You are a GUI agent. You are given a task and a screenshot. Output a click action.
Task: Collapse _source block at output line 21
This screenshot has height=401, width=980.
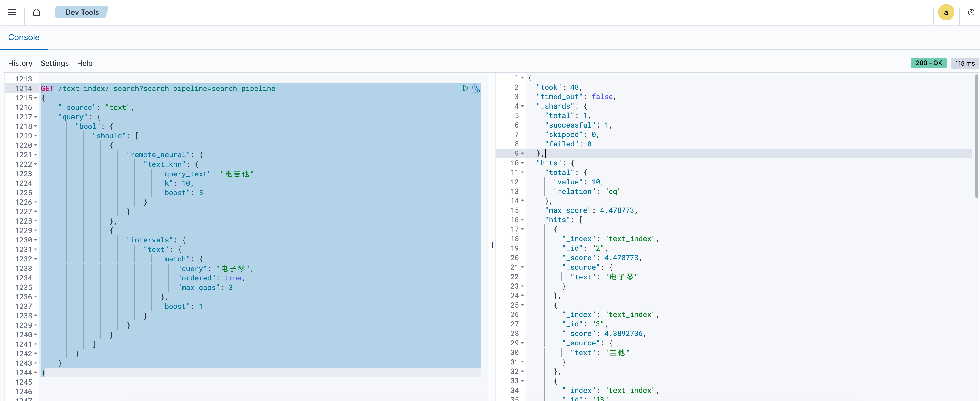click(522, 267)
